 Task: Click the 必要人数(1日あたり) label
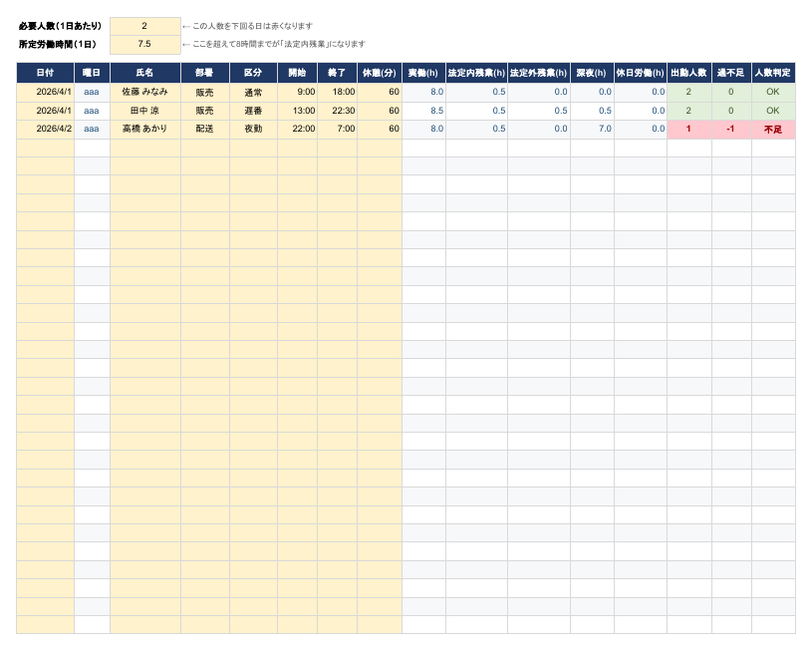click(60, 26)
